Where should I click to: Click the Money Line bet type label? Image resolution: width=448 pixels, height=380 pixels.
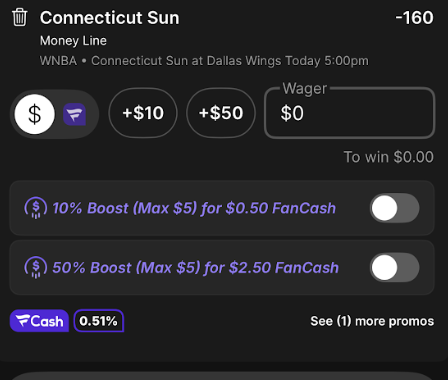[73, 41]
